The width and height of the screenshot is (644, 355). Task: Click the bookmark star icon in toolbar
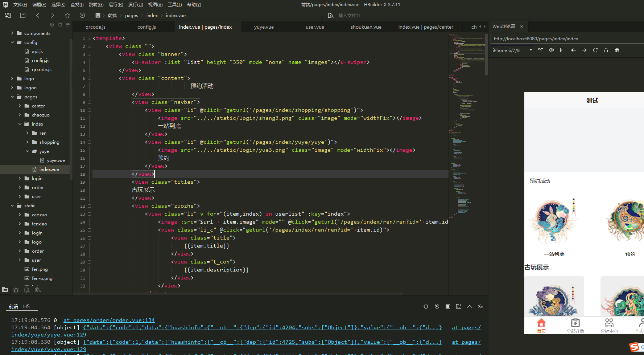pyautogui.click(x=67, y=15)
